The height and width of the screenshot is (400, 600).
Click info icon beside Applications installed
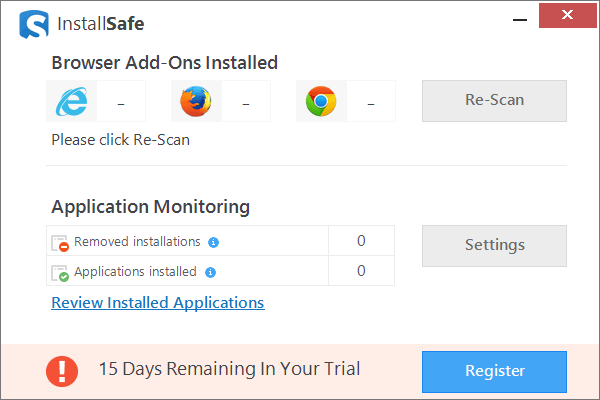coord(210,272)
